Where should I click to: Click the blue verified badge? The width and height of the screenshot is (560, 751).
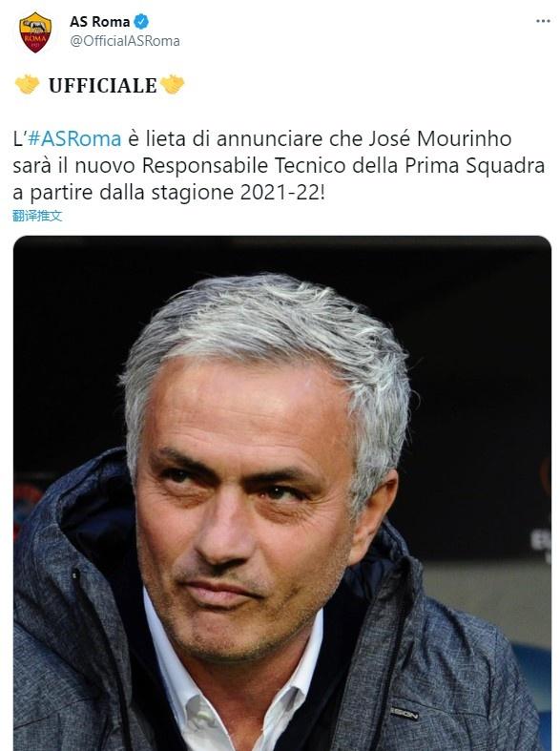click(x=141, y=22)
